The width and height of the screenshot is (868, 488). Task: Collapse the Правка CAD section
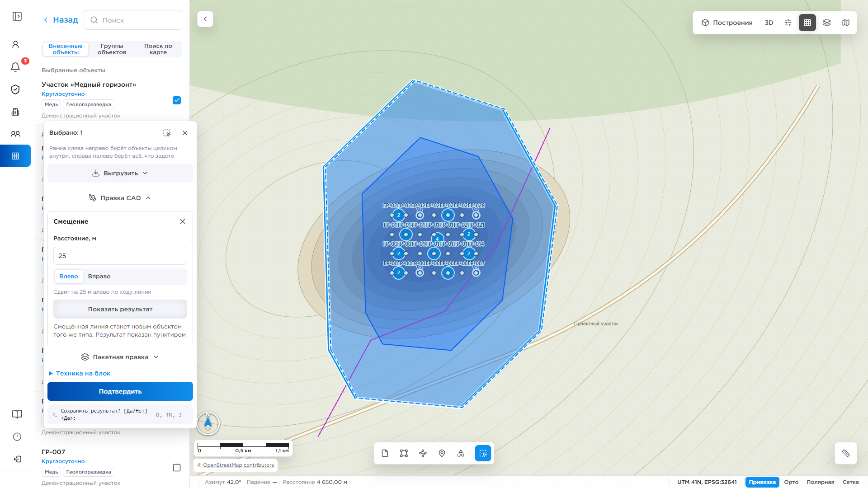120,198
